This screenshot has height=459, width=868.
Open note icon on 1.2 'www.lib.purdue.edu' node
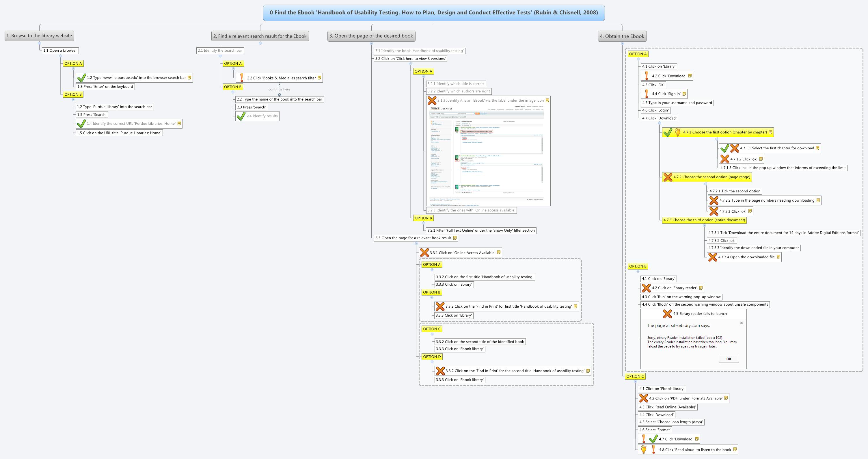[189, 77]
